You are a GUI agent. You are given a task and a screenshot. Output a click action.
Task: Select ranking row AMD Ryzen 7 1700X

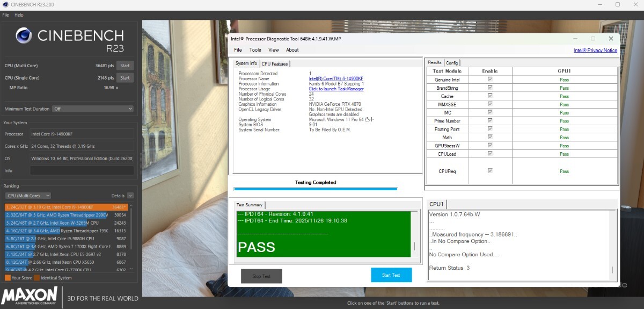click(66, 246)
